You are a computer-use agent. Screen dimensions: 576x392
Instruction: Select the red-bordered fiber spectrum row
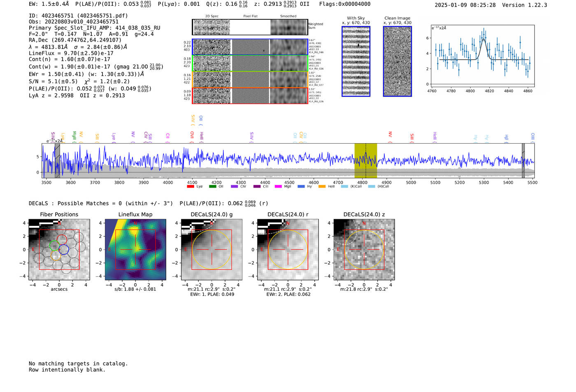pos(250,95)
